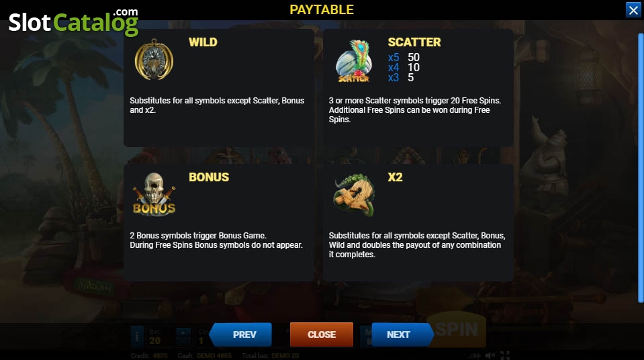Click the SCATTER heading
This screenshot has height=360, width=644.
click(414, 42)
